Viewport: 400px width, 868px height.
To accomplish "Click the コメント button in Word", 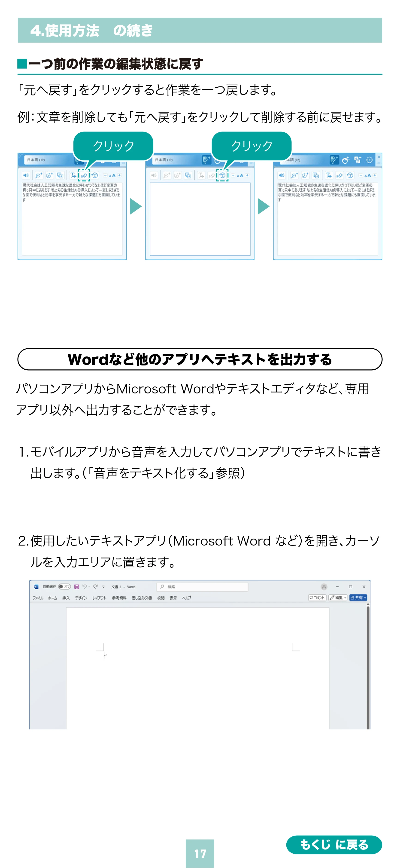I will pos(317,598).
